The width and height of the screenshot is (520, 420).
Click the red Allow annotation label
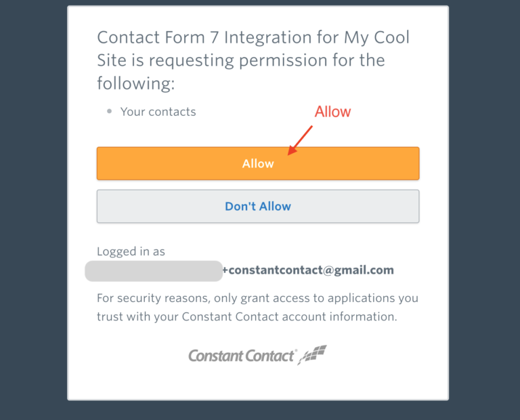(x=332, y=112)
